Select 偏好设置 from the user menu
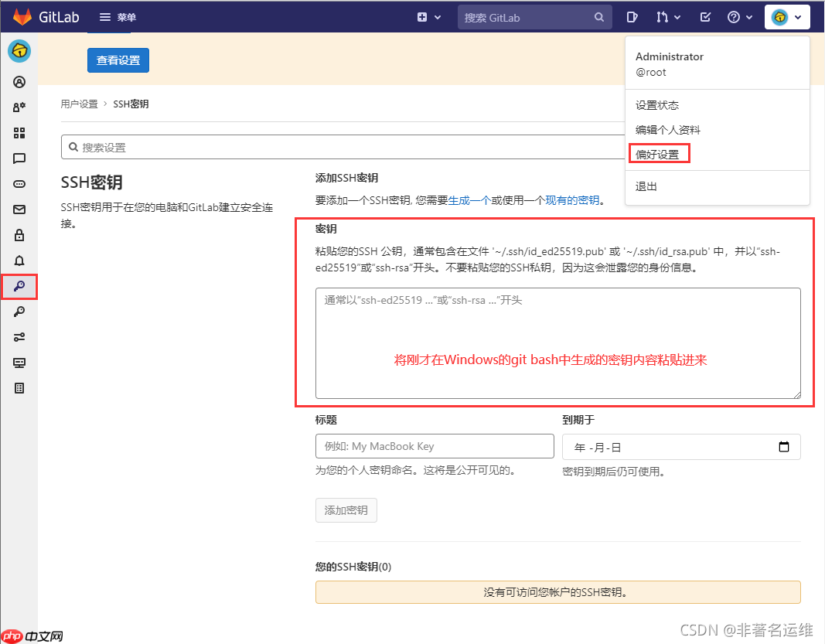The width and height of the screenshot is (825, 644). coord(659,153)
